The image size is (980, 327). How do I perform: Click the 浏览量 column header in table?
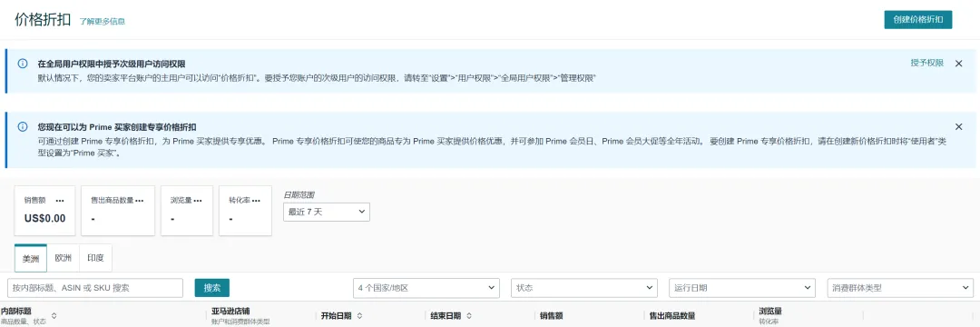[770, 311]
